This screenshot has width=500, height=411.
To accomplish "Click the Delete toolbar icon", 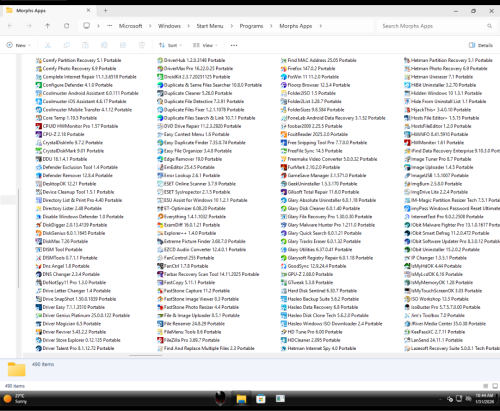I will [142, 45].
